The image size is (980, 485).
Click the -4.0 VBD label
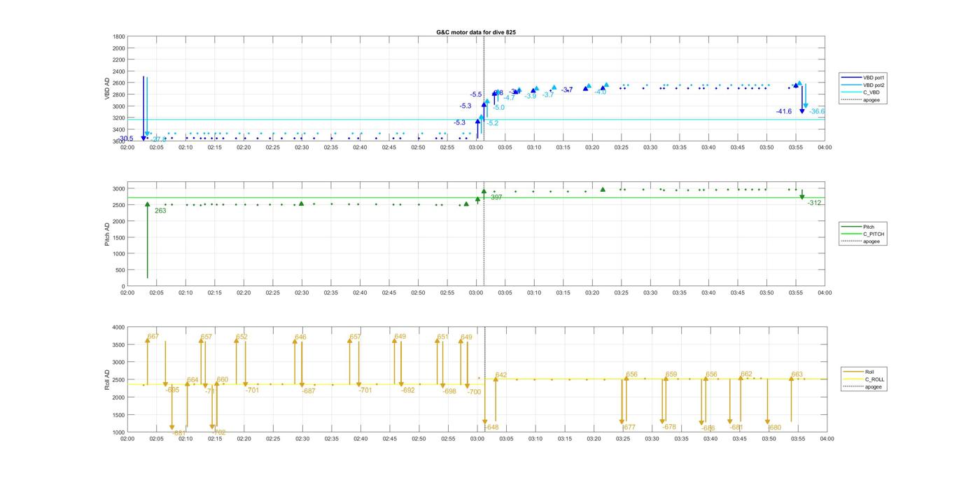[x=600, y=92]
